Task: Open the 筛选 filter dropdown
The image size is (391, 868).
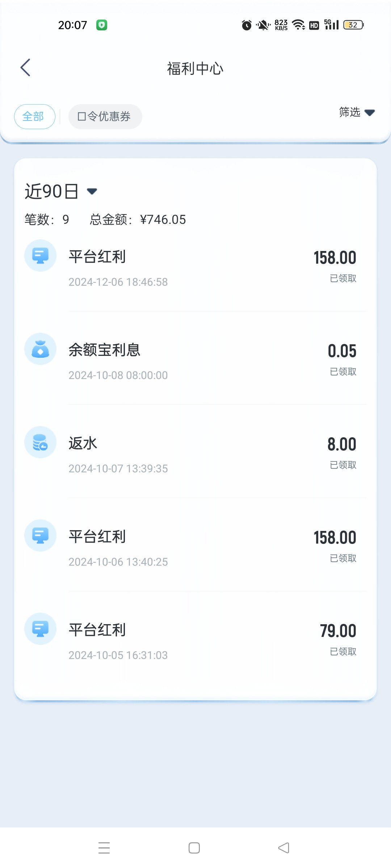Action: (357, 112)
